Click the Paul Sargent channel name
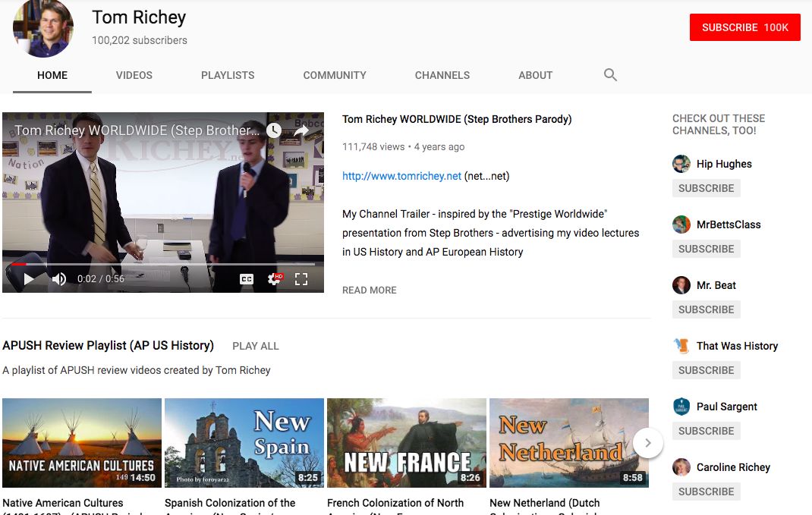The height and width of the screenshot is (515, 812). point(726,407)
